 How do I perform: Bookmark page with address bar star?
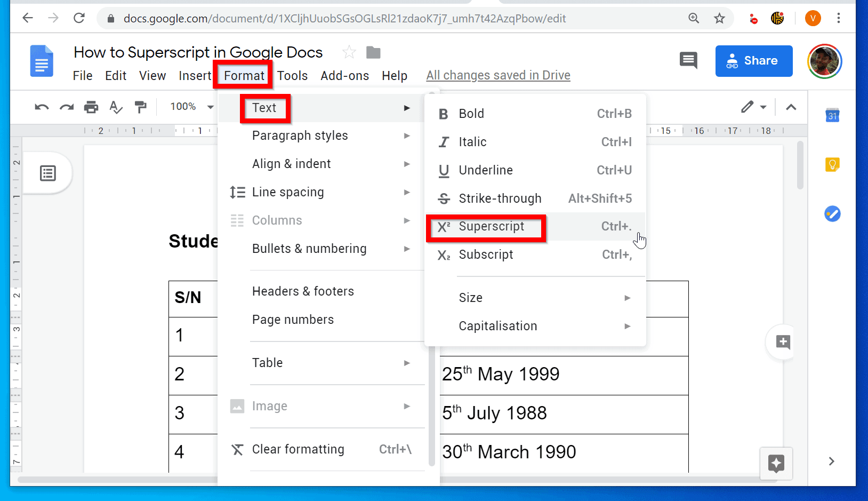click(719, 18)
